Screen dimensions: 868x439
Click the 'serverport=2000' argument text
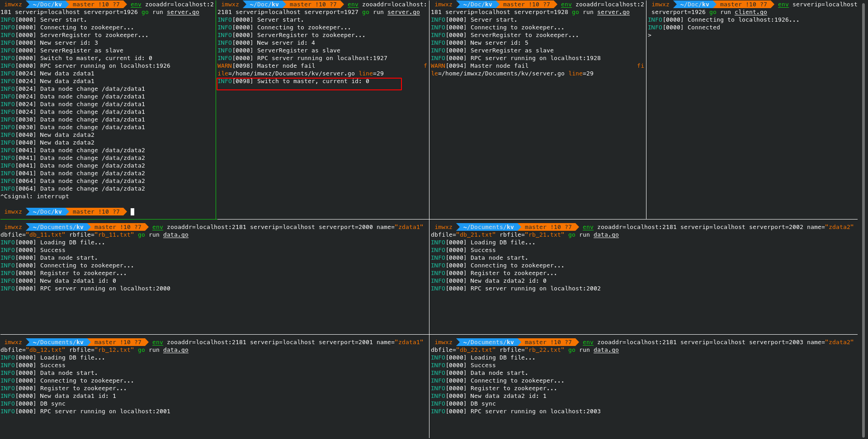(x=346, y=227)
